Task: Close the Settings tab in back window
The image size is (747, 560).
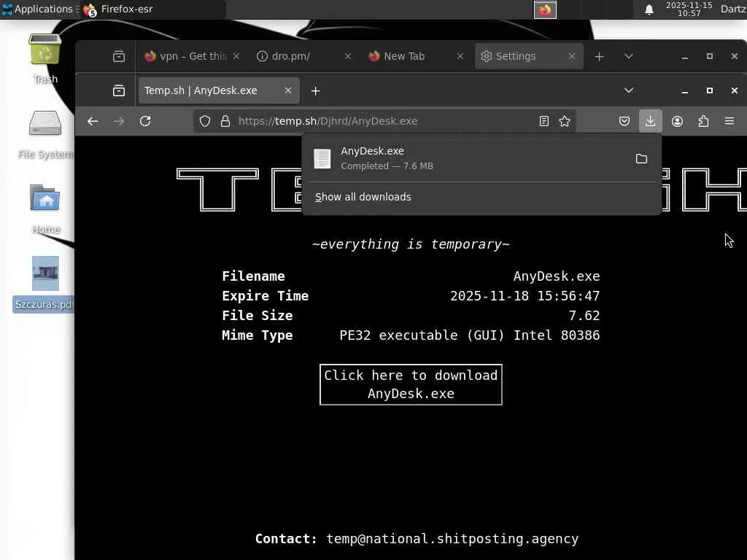Action: pos(572,56)
